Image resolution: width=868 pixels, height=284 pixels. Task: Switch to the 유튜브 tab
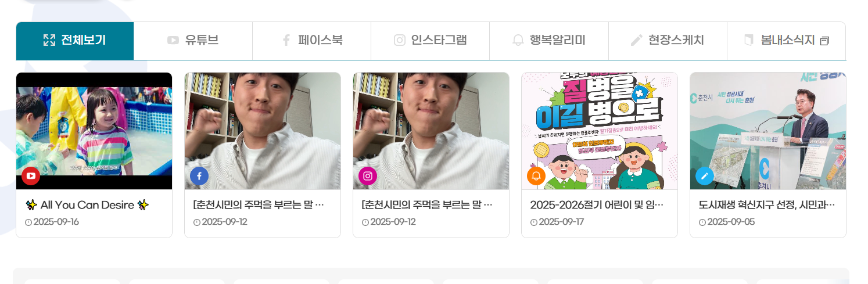point(193,41)
